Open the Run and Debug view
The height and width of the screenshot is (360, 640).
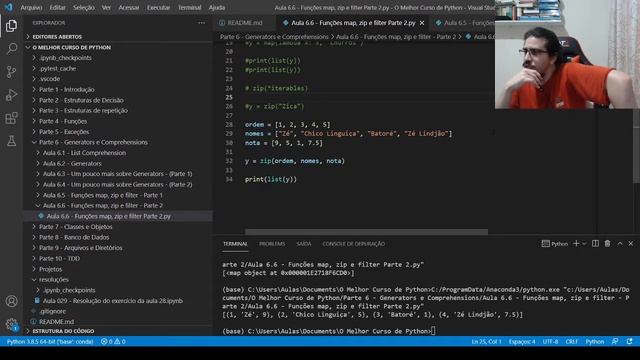pos(11,95)
